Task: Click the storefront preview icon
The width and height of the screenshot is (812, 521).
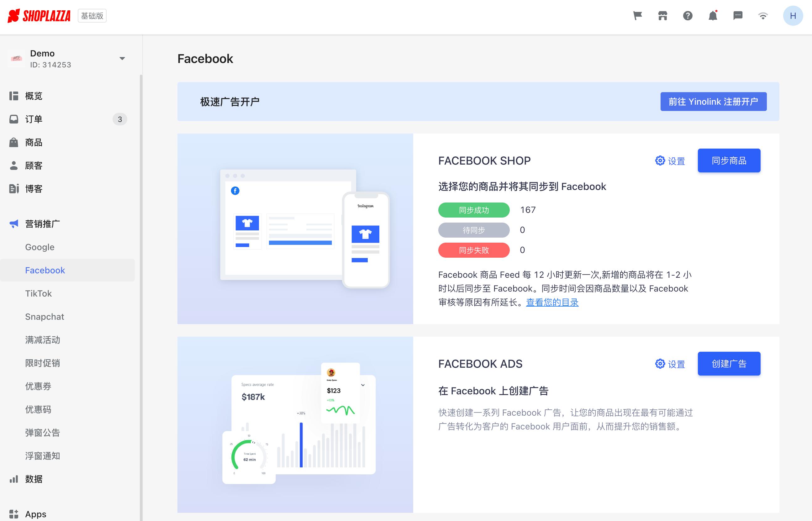Action: click(662, 16)
